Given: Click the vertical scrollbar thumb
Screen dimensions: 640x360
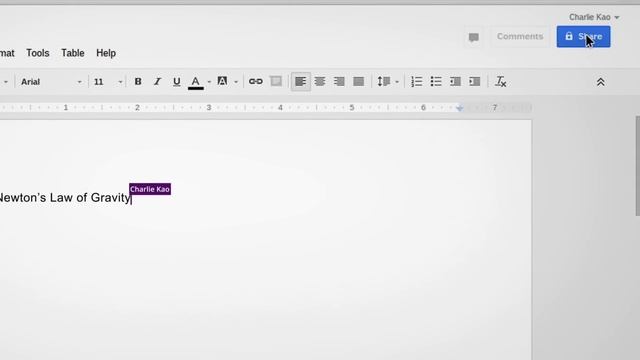Looking at the screenshot, I should click(x=638, y=166).
